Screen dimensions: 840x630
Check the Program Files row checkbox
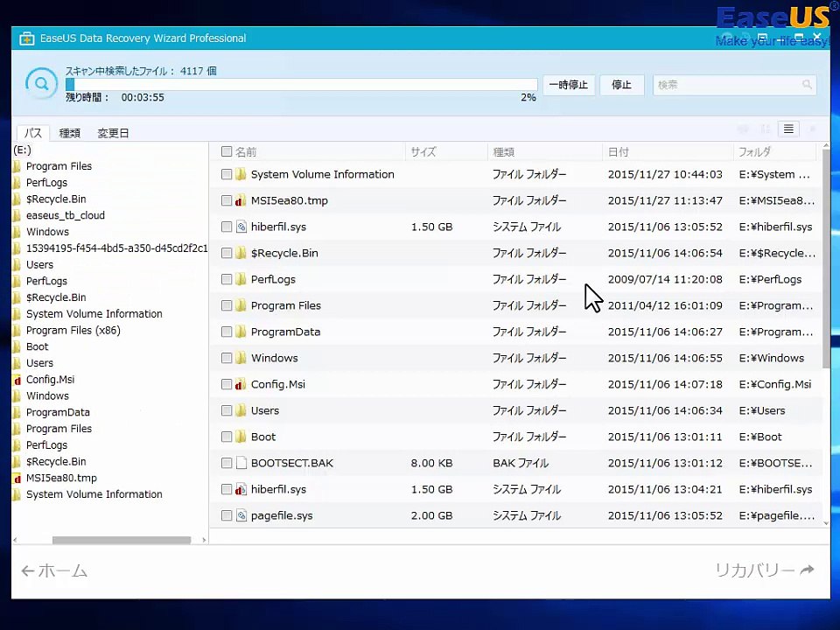click(x=227, y=305)
